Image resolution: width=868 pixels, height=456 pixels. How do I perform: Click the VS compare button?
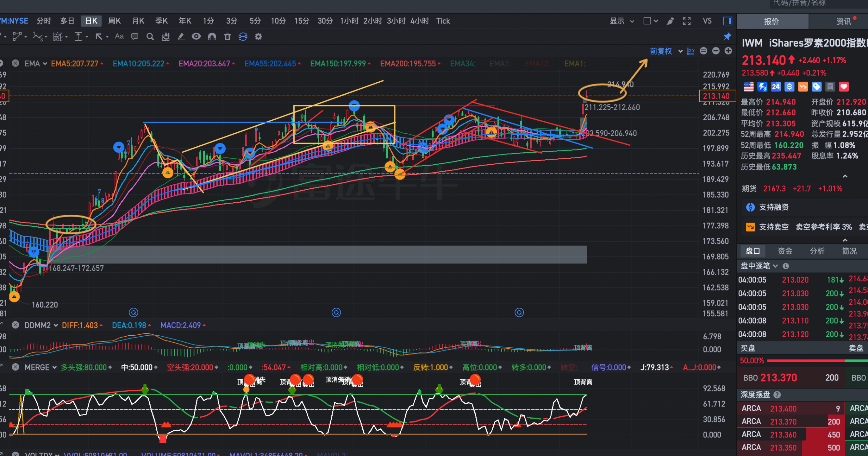click(x=707, y=21)
